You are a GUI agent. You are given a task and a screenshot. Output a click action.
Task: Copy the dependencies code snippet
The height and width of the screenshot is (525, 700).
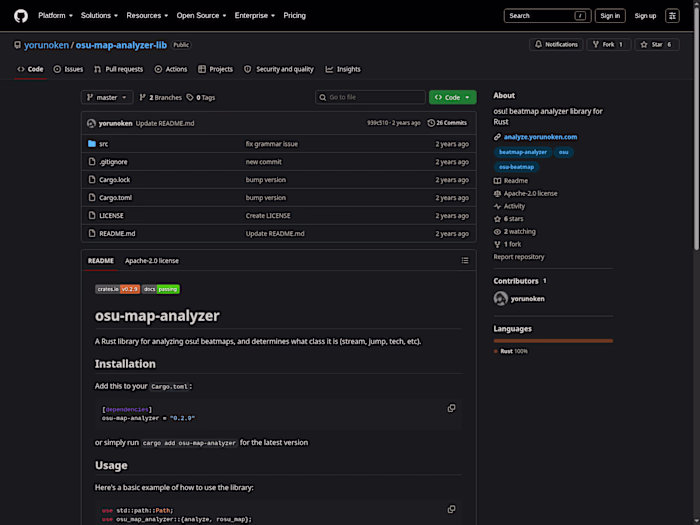coord(451,408)
